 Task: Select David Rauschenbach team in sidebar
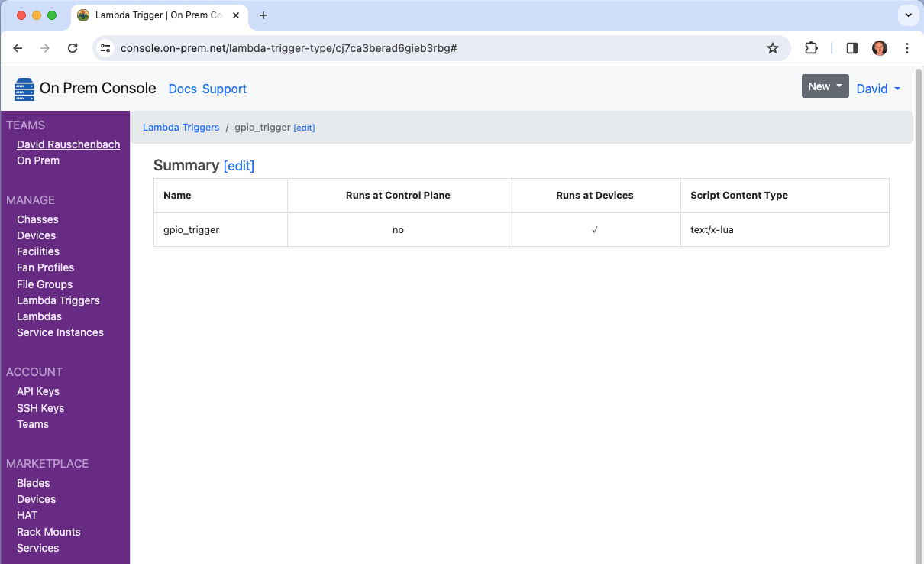click(x=69, y=144)
